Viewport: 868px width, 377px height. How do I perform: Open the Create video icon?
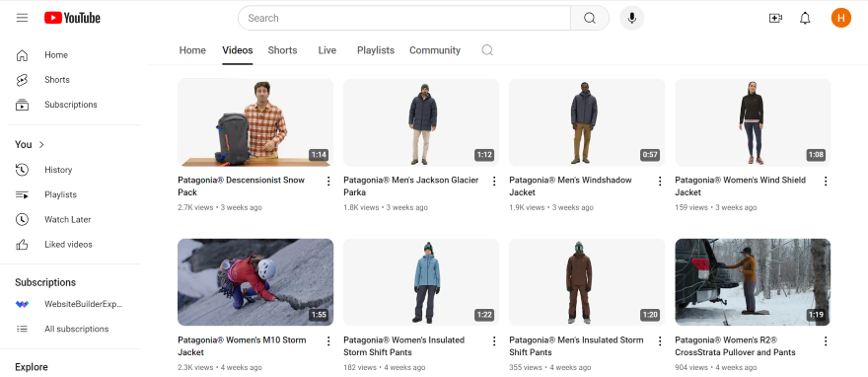pos(775,18)
